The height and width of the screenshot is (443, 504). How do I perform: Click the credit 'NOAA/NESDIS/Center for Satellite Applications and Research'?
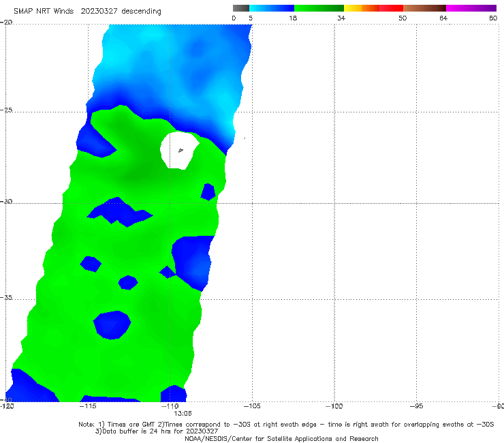[x=281, y=438]
